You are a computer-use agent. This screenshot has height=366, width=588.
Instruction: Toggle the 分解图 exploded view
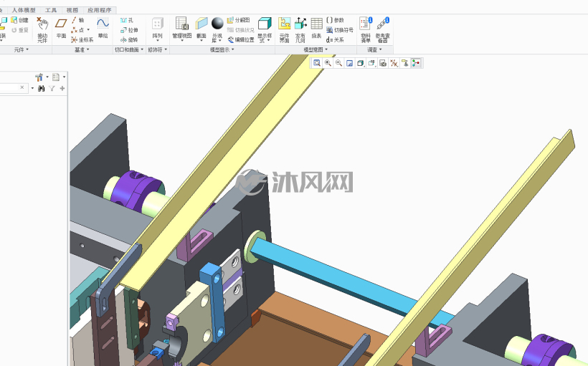239,20
